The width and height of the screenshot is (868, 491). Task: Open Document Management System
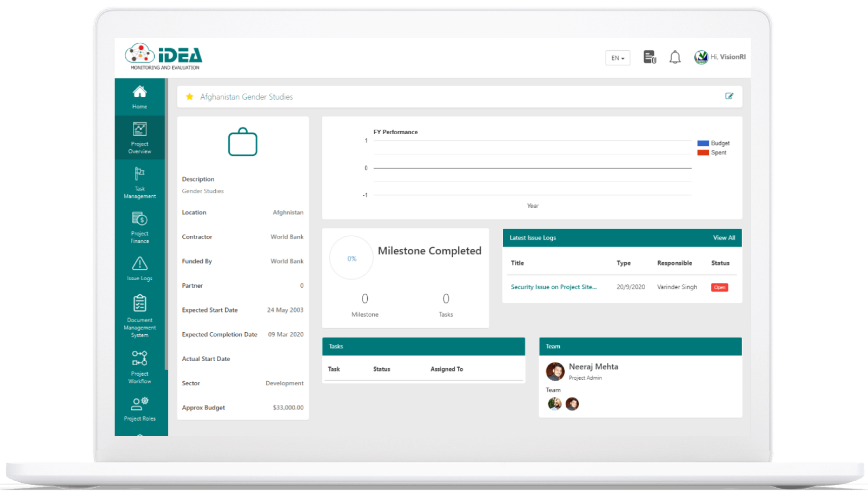140,316
